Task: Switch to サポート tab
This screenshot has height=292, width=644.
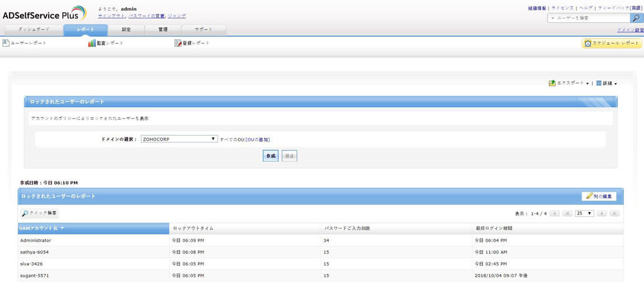Action: click(203, 30)
